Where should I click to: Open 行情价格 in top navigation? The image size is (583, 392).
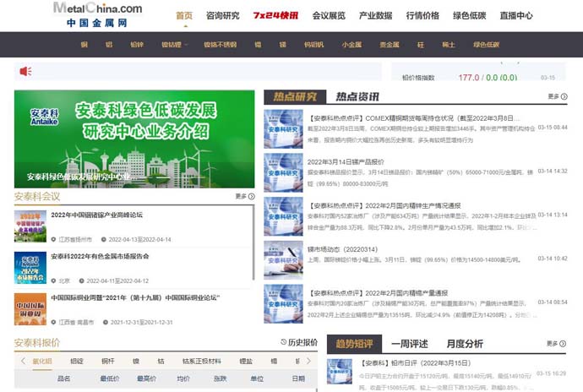[x=422, y=15]
